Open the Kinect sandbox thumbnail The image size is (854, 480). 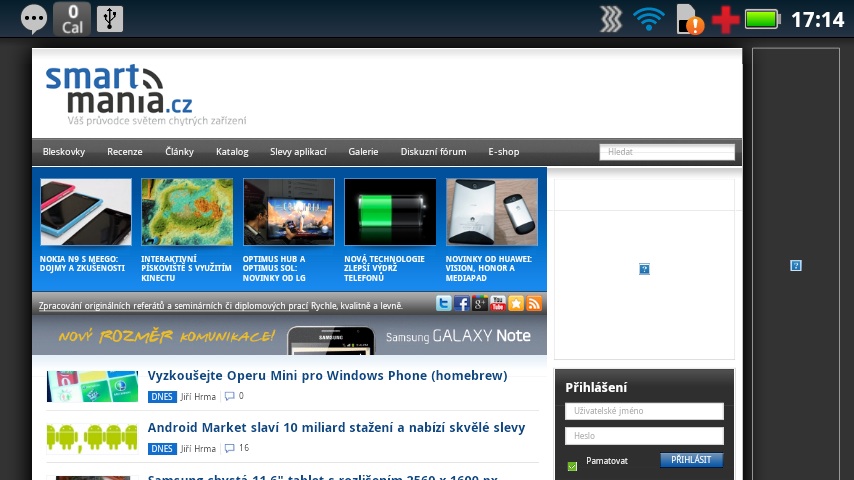point(187,212)
